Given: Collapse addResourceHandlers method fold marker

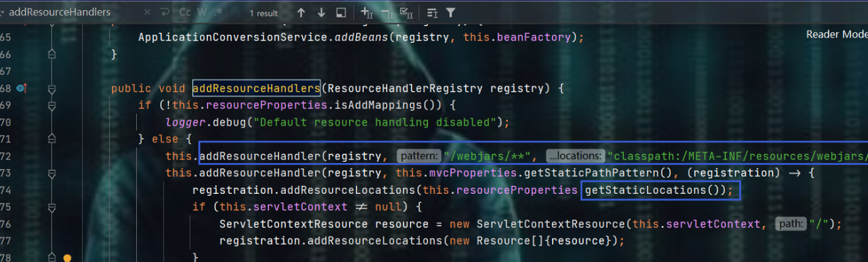Looking at the screenshot, I should click(x=51, y=88).
